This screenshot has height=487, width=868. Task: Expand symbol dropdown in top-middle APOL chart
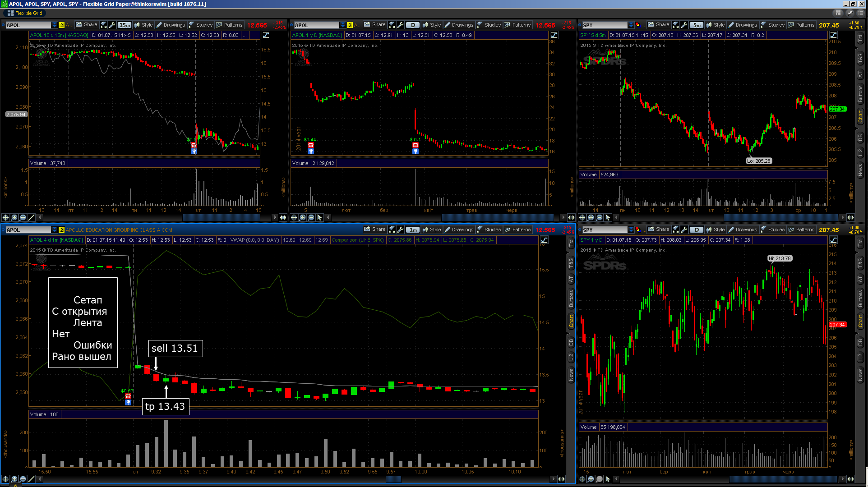coord(342,25)
